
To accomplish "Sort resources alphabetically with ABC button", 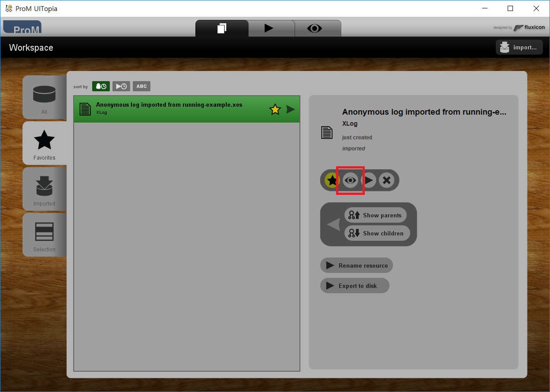I will (x=142, y=86).
